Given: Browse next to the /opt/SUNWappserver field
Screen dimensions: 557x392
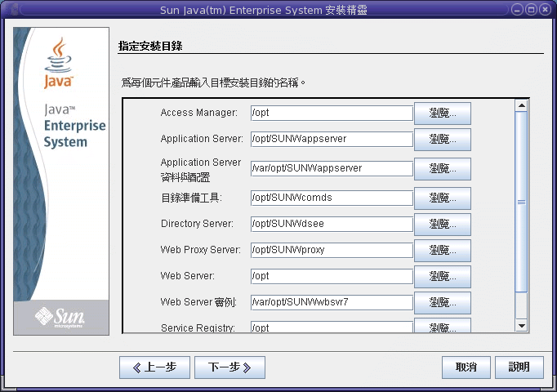Looking at the screenshot, I should [443, 139].
